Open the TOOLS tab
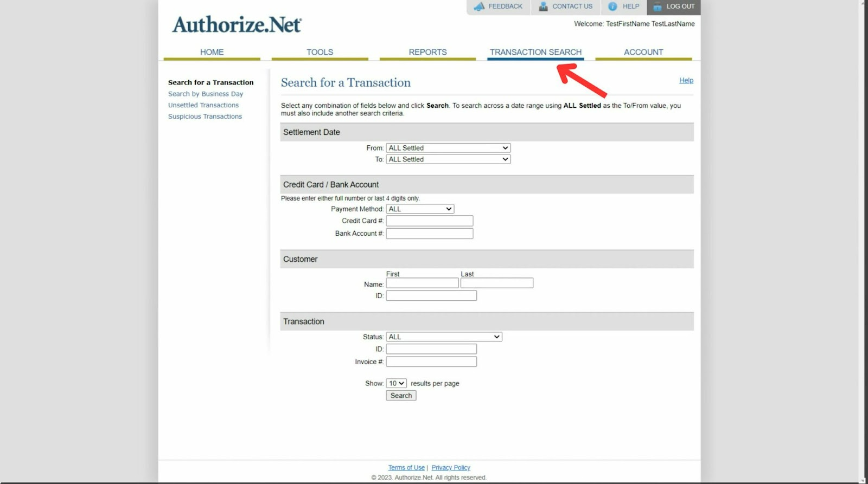 pos(320,52)
